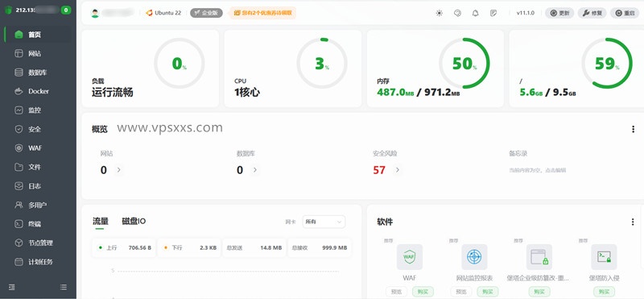This screenshot has height=299, width=644.
Task: Click the 备忘录 empty note text to edit
Action: (x=538, y=170)
